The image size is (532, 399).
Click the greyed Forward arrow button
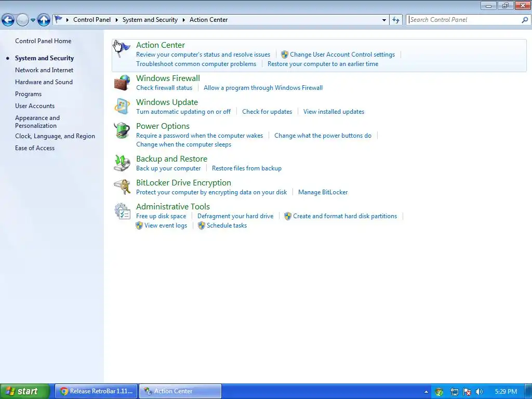[x=22, y=20]
